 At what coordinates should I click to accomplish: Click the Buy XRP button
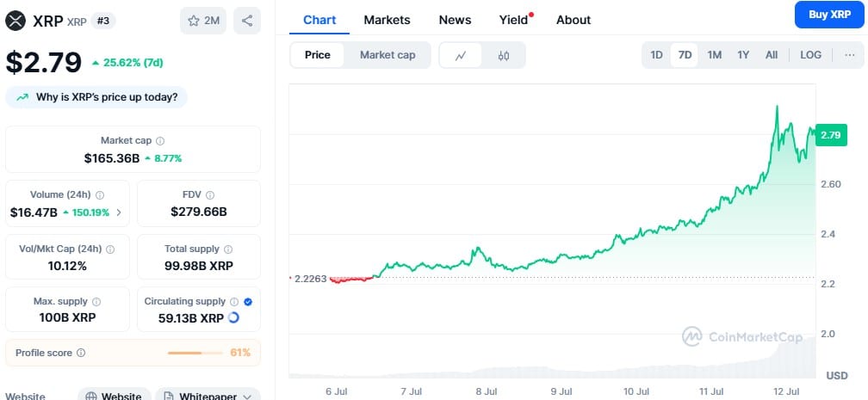[x=829, y=15]
